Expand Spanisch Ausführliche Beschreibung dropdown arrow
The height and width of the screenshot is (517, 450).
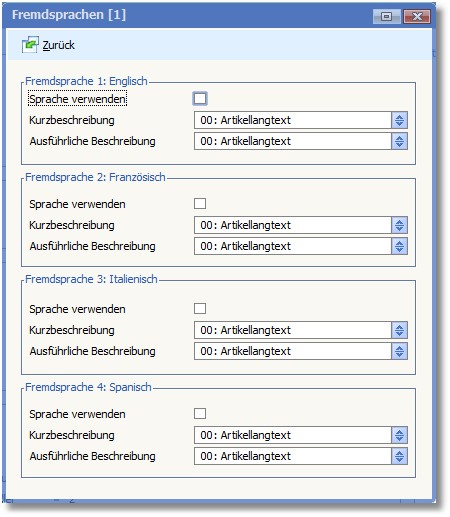[x=399, y=456]
